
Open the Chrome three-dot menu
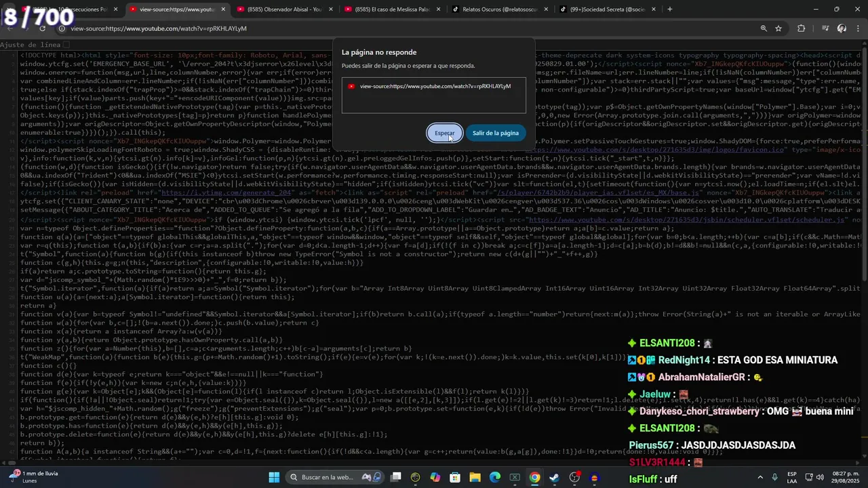pyautogui.click(x=857, y=28)
